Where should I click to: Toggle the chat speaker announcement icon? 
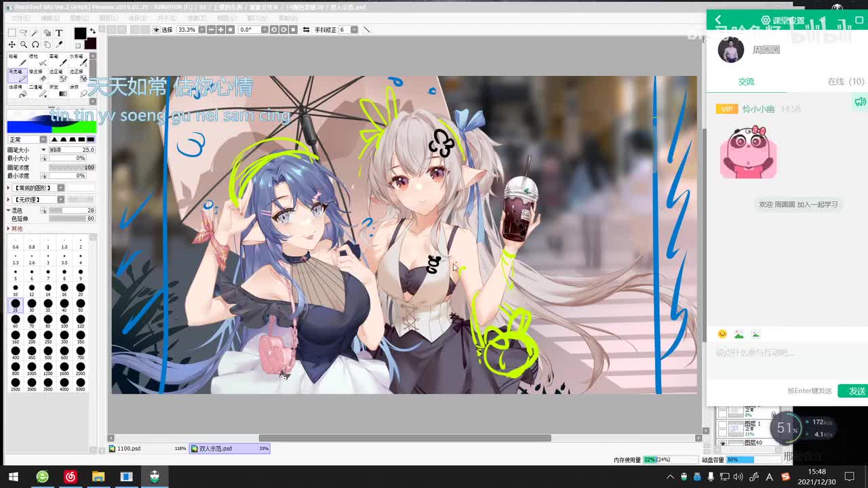click(x=860, y=102)
